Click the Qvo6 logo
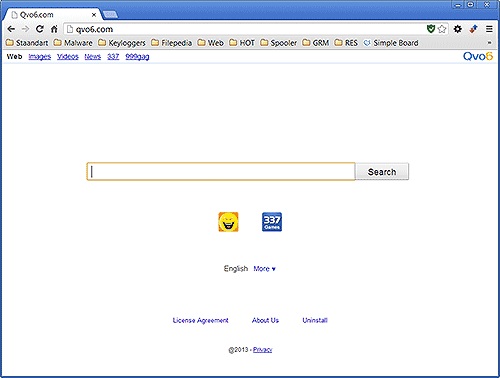 [x=478, y=56]
